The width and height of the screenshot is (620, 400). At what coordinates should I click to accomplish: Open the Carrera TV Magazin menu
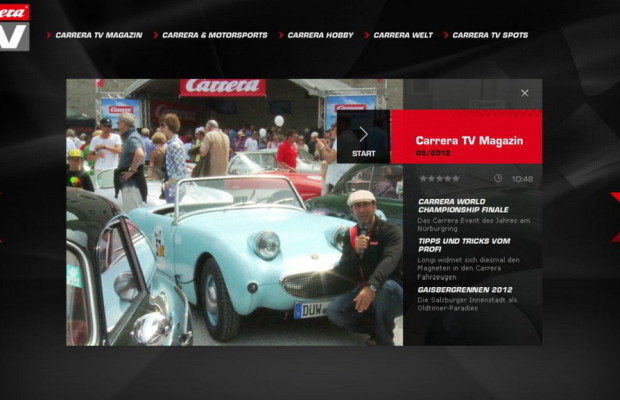(x=99, y=35)
